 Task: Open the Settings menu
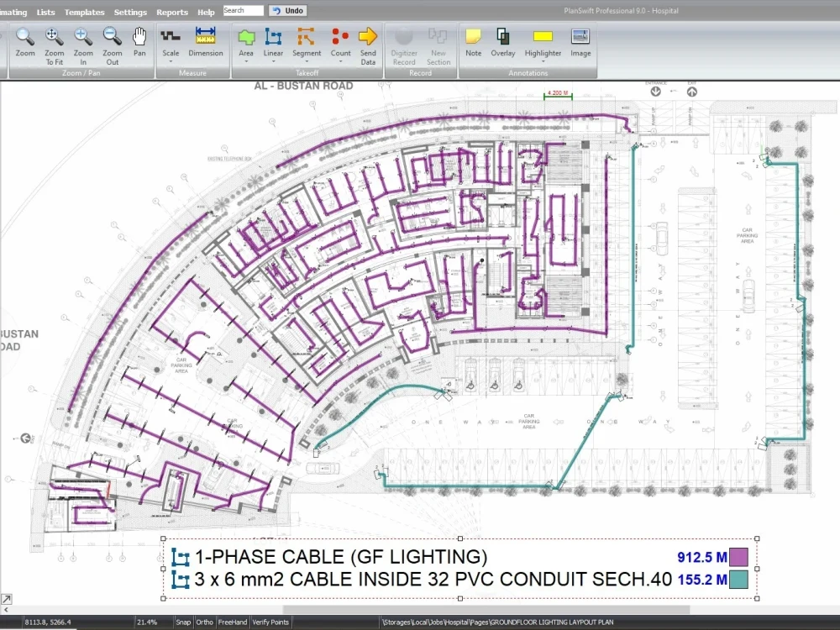click(130, 12)
